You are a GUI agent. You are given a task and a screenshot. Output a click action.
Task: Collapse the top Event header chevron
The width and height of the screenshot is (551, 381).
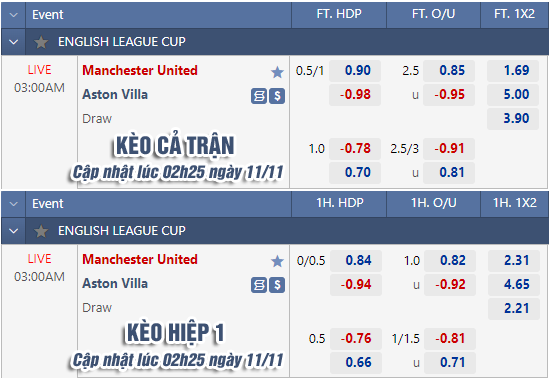[13, 15]
